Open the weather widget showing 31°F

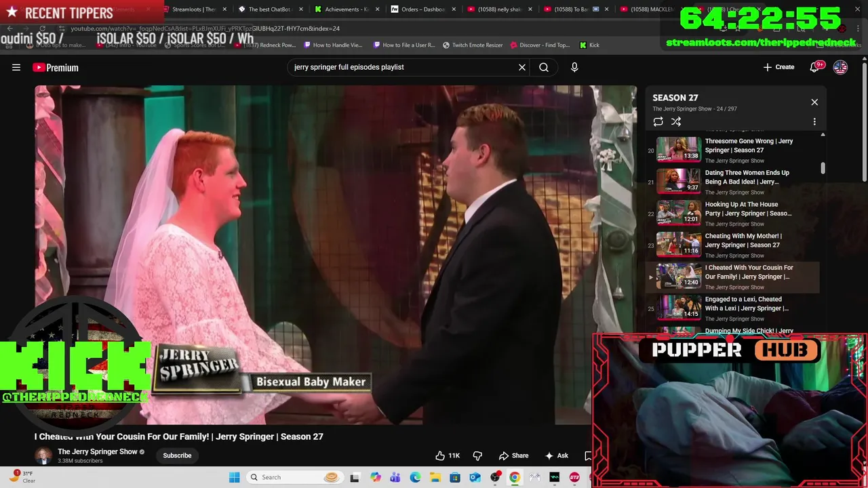point(22,477)
